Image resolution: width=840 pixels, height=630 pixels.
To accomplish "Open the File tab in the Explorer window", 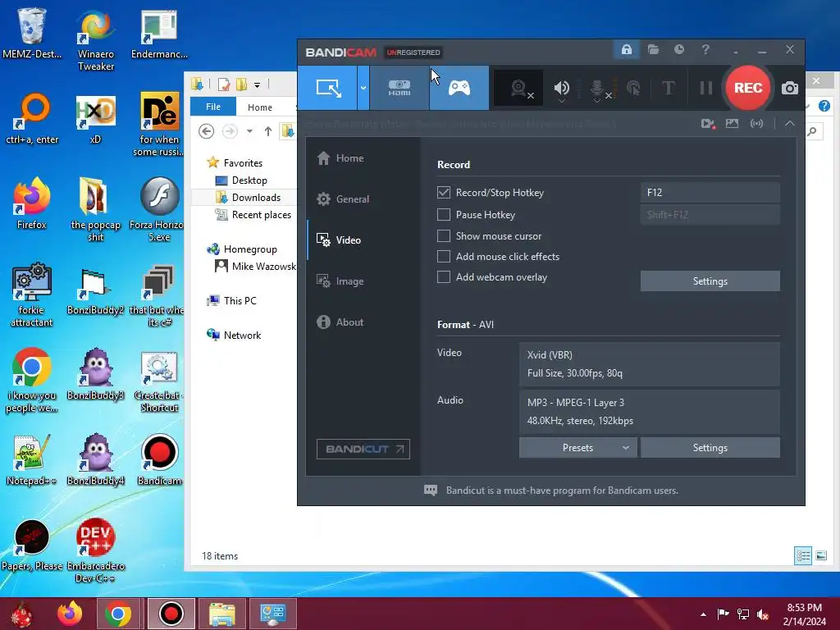I will pyautogui.click(x=213, y=107).
